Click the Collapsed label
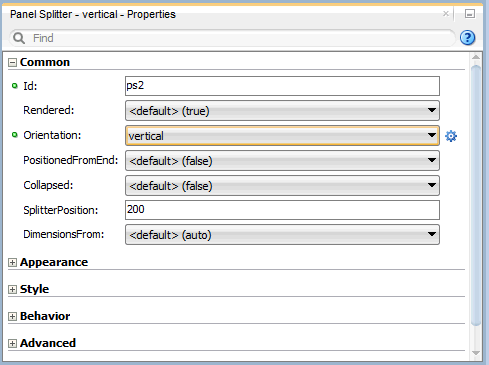 point(48,185)
